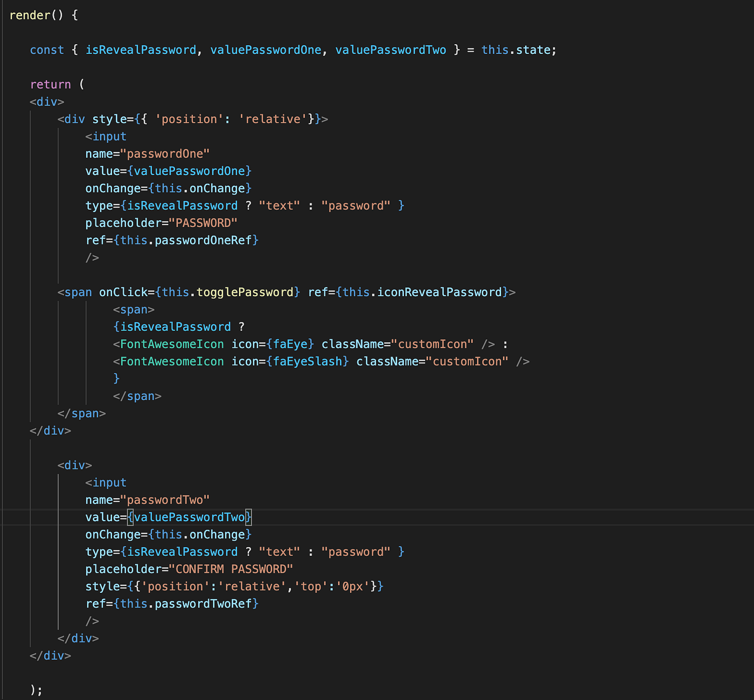Image resolution: width=754 pixels, height=700 pixels.
Task: Select the faEye FontAwesomeIcon component
Action: pyautogui.click(x=291, y=344)
